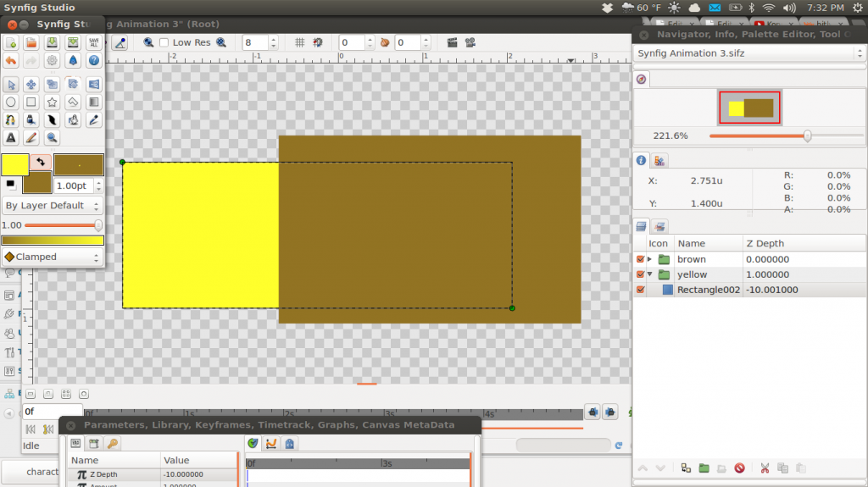The width and height of the screenshot is (868, 487).
Task: Toggle position handles display icon
Action: click(x=120, y=42)
